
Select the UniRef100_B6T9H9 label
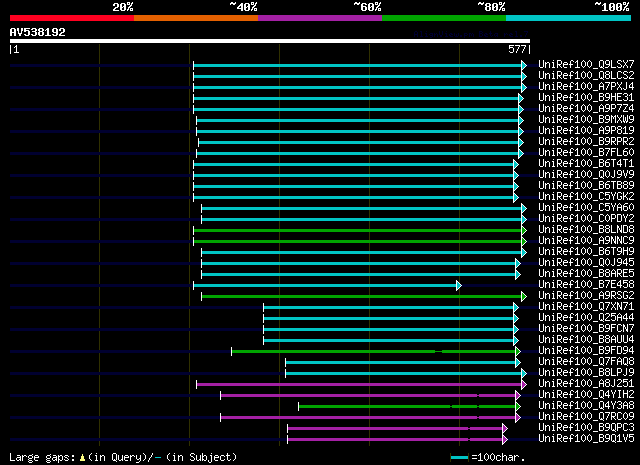click(x=586, y=251)
